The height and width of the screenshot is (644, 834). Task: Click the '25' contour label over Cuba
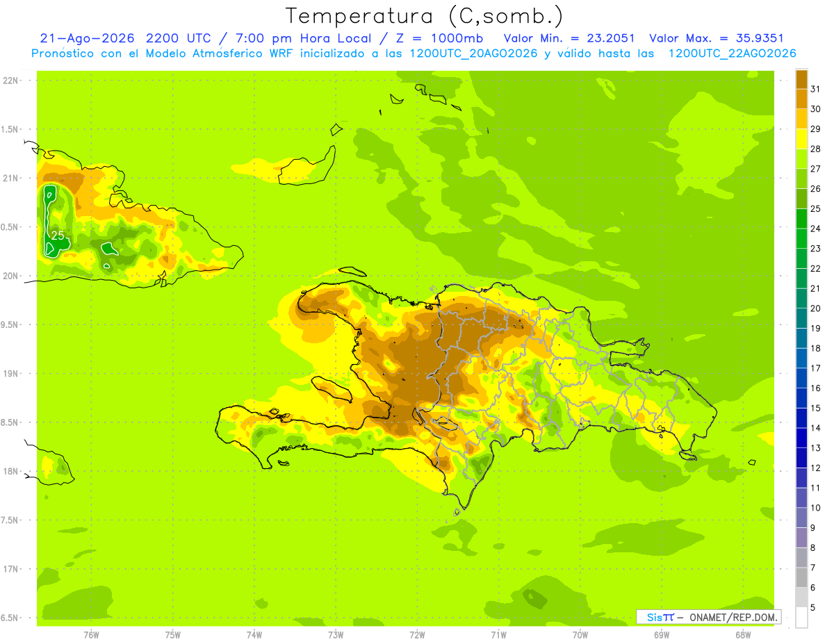click(x=58, y=236)
